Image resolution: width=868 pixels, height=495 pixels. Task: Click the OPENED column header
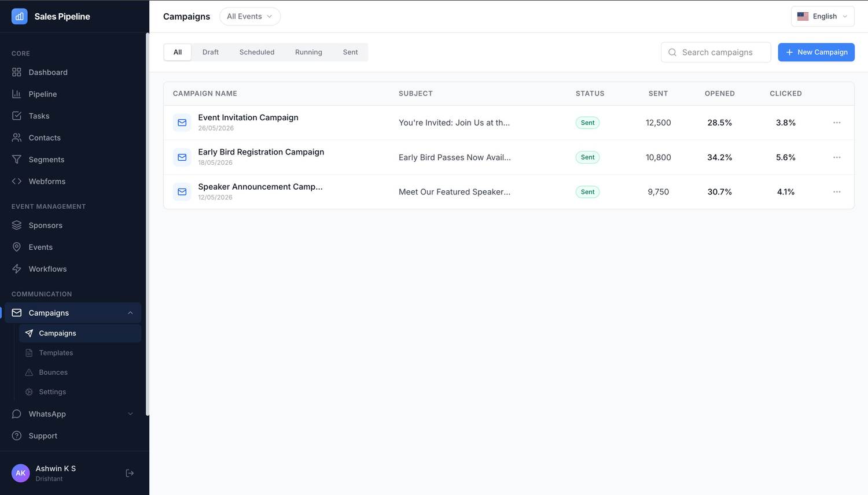[719, 94]
